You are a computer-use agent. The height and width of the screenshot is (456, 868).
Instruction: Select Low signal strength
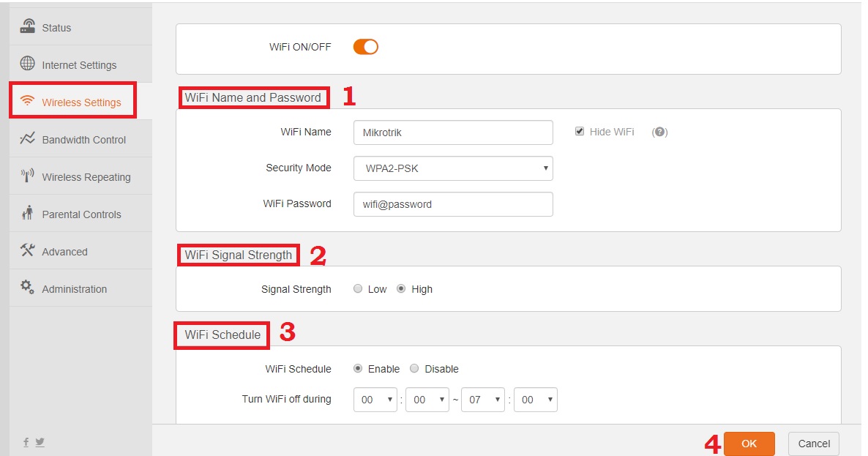358,289
